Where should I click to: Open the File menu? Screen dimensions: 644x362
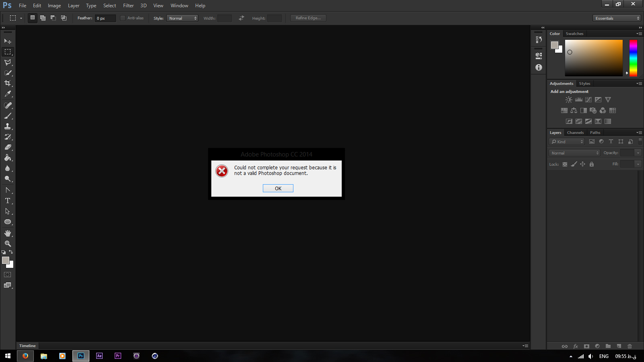(x=23, y=6)
